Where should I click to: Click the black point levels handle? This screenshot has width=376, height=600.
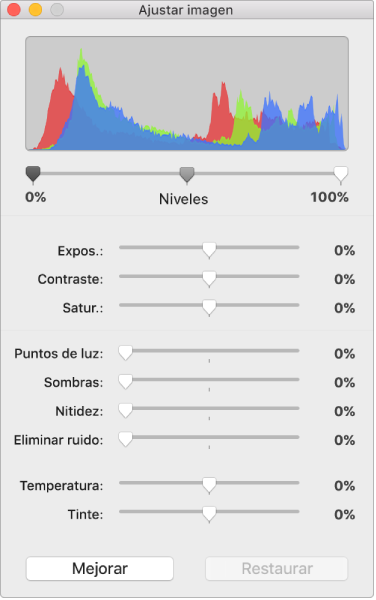[33, 174]
